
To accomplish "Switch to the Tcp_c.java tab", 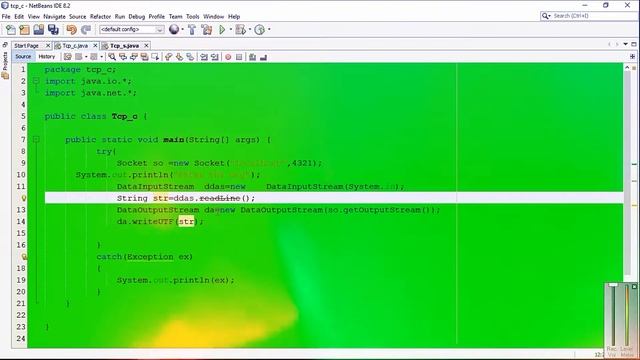I will (x=75, y=46).
